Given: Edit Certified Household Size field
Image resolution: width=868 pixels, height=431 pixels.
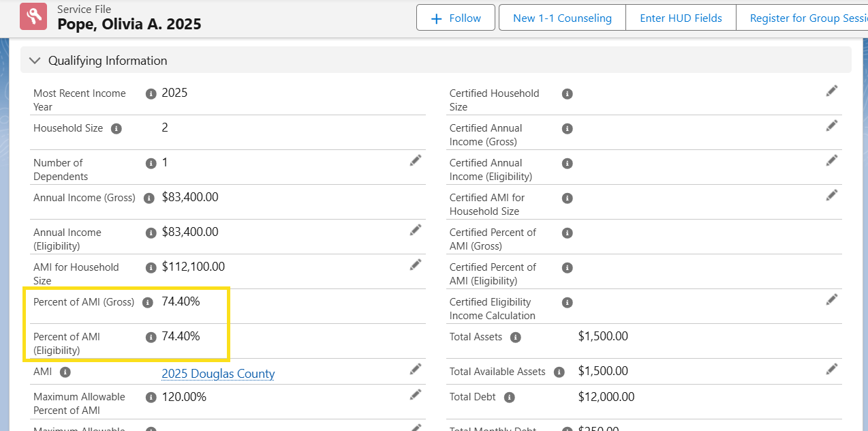Looking at the screenshot, I should 832,91.
